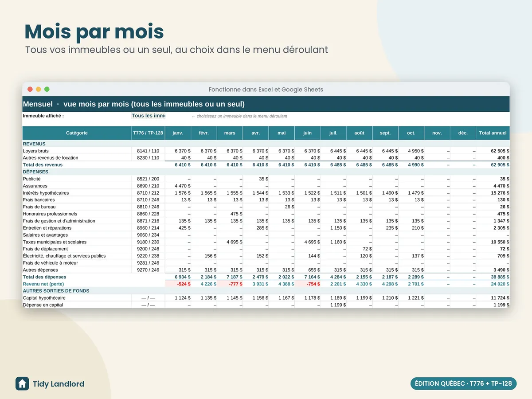Select the 'nov.' column header
This screenshot has width=532, height=399.
coord(437,133)
